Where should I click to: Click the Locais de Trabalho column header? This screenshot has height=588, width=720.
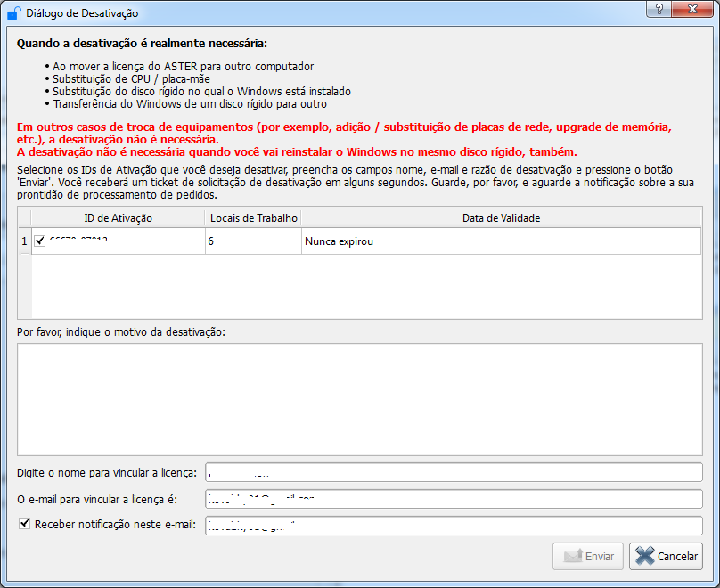(253, 218)
